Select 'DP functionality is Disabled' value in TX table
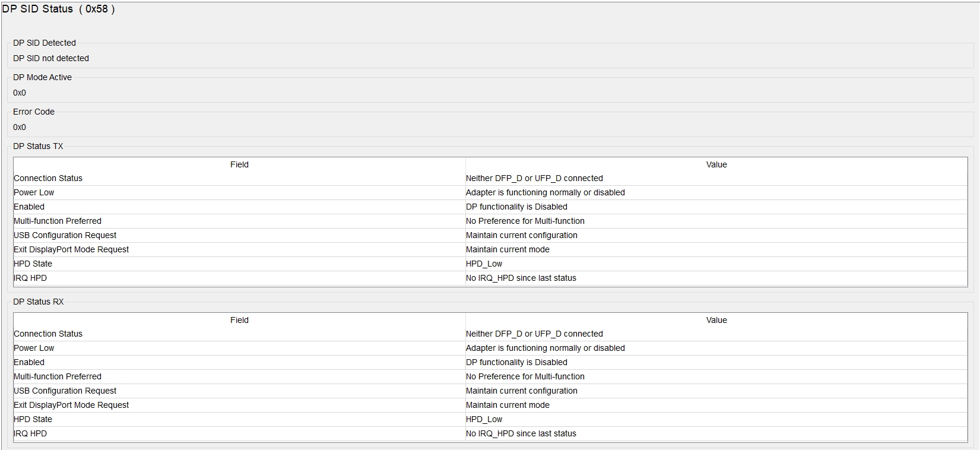980x450 pixels. pos(516,207)
